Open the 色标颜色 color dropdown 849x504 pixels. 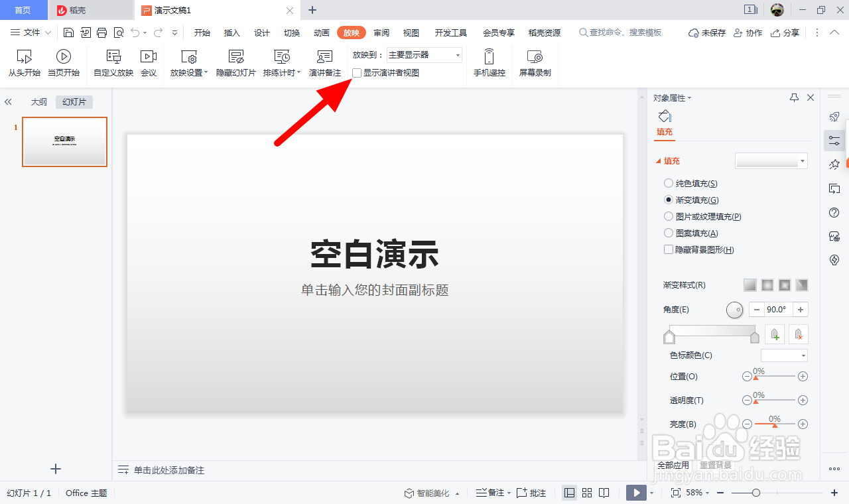pos(783,355)
